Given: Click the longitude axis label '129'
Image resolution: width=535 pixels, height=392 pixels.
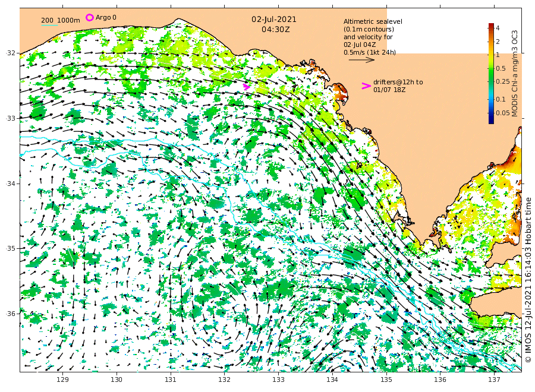Looking at the screenshot, I should (63, 380).
